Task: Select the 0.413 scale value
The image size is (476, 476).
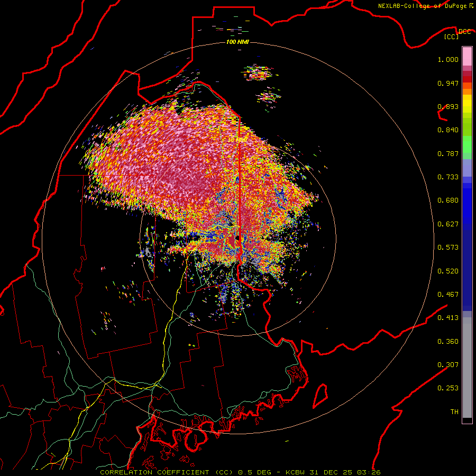Action: pos(448,318)
